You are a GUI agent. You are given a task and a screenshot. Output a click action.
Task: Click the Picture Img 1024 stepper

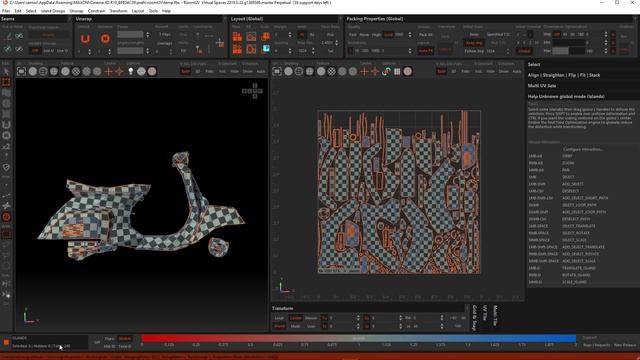(x=508, y=51)
